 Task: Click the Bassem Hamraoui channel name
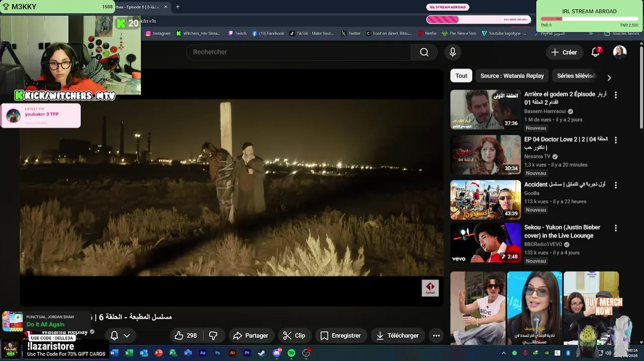point(545,111)
